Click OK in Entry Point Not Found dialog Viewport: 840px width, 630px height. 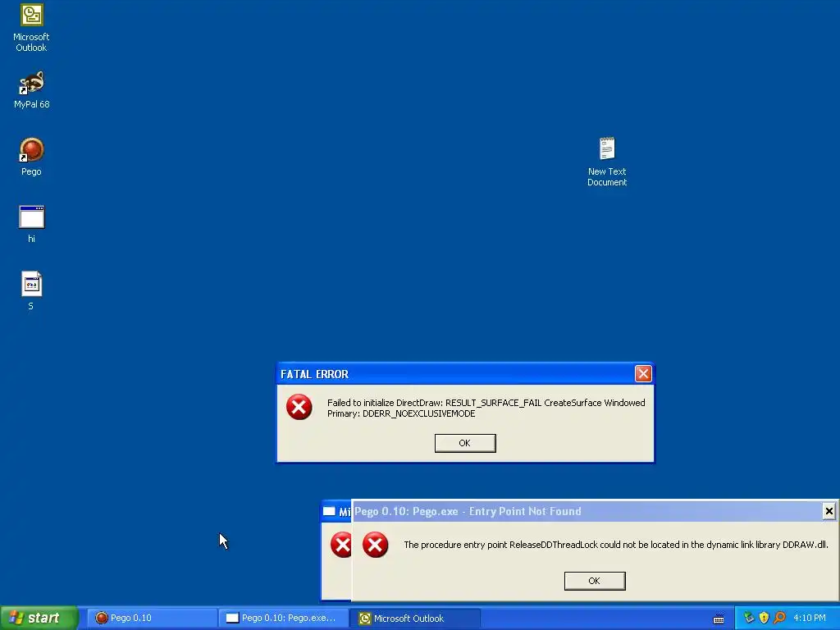tap(595, 581)
